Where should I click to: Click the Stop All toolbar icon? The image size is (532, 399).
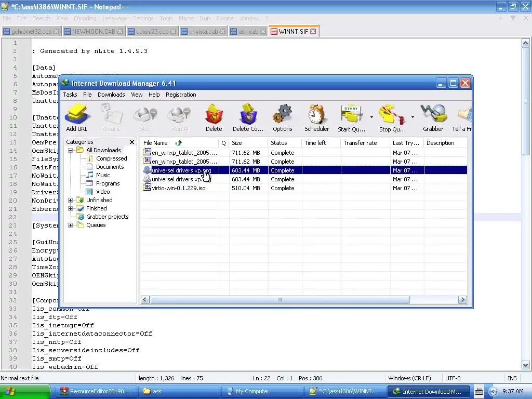tap(180, 117)
